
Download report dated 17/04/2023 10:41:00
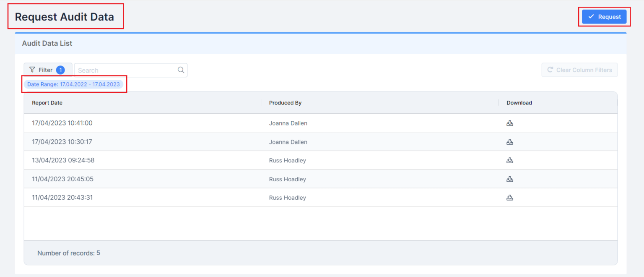coord(509,123)
